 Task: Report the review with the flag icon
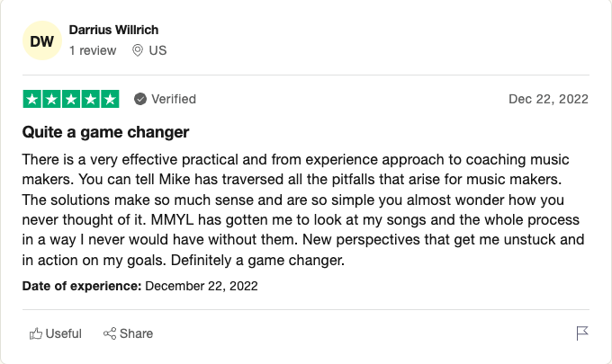582,333
